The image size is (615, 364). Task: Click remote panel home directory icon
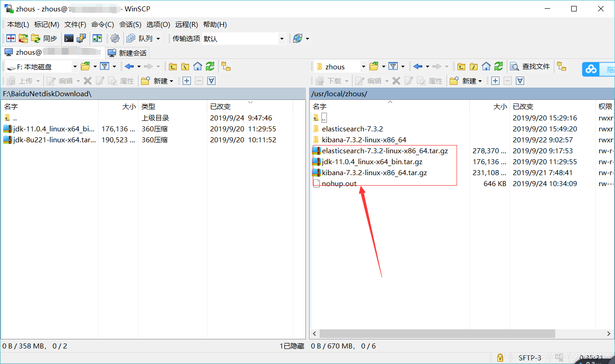click(x=486, y=67)
